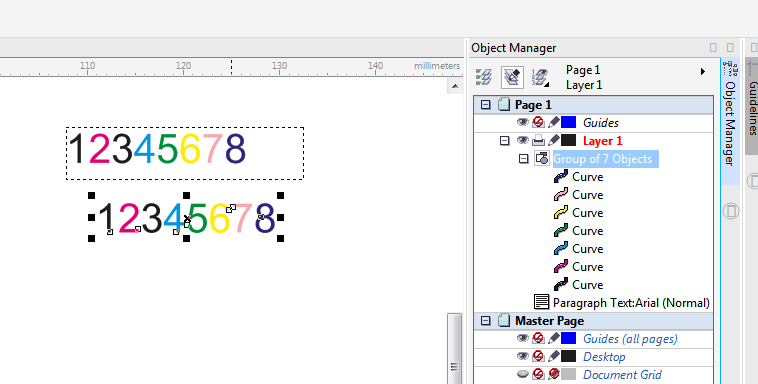Click the pencil edit icon on Guides layer
Screen dimensions: 758x384
click(x=554, y=122)
